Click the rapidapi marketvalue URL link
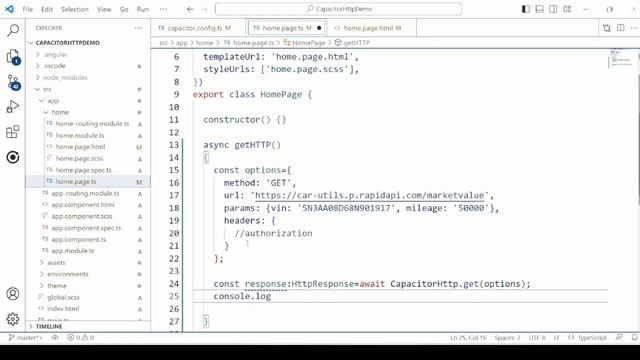Screen dimensions: 640x360 tap(369, 196)
